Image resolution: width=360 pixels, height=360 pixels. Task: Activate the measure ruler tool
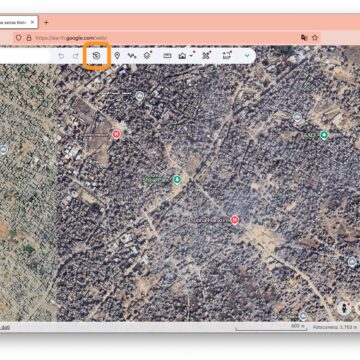tap(167, 56)
